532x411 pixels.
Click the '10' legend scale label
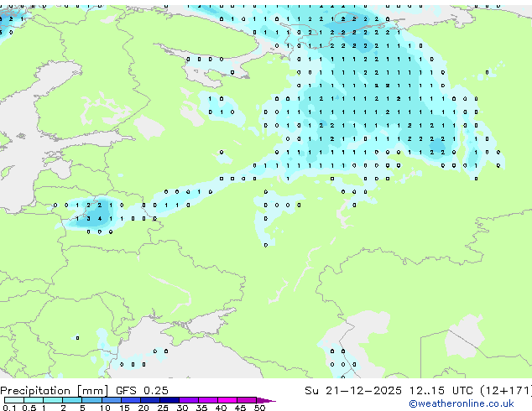tap(105, 408)
